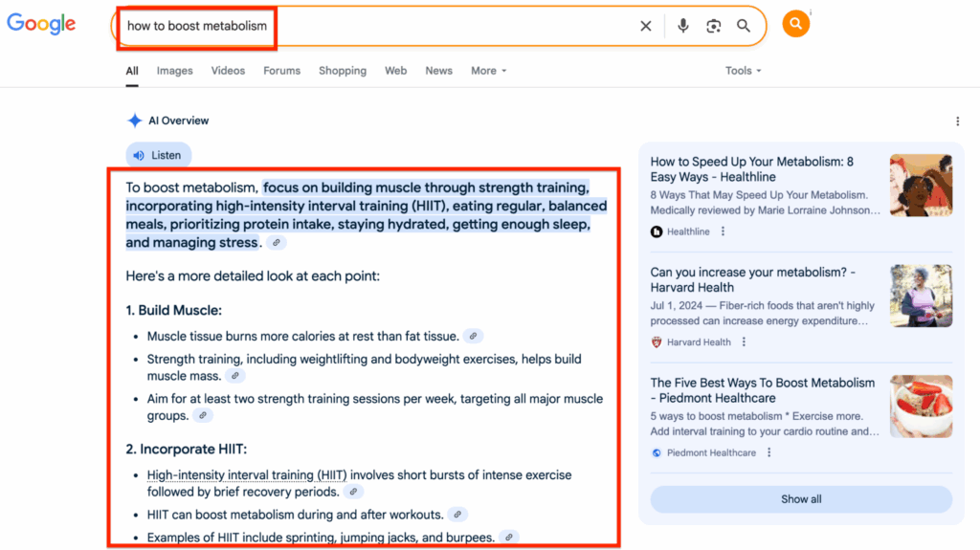This screenshot has height=550, width=980.
Task: Open source link icon after 'and burpees'
Action: coord(509,537)
